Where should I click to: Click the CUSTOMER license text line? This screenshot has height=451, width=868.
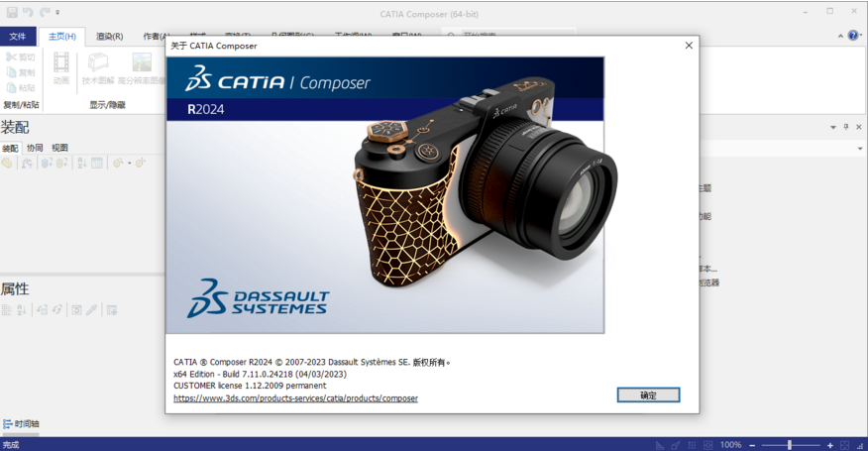tap(250, 386)
